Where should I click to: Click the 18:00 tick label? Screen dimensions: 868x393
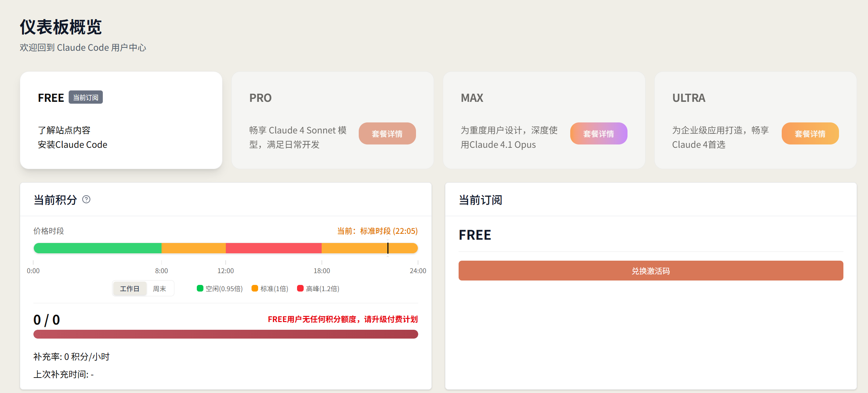[x=322, y=271]
